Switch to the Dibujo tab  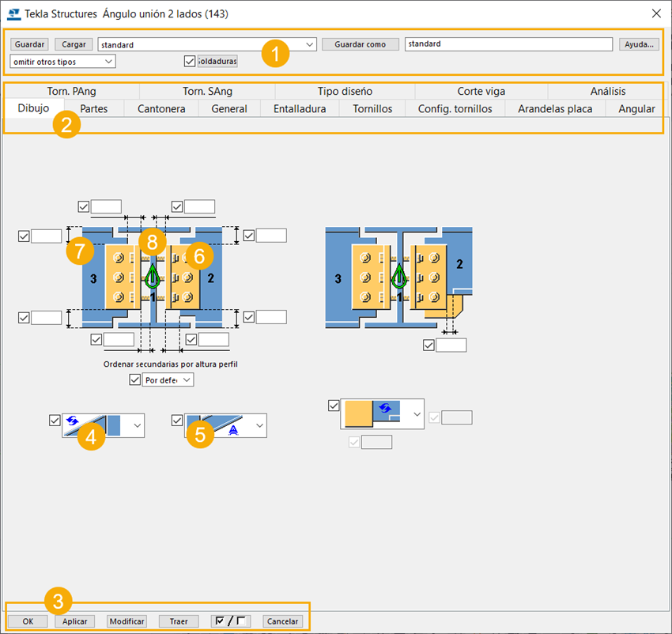tap(33, 108)
